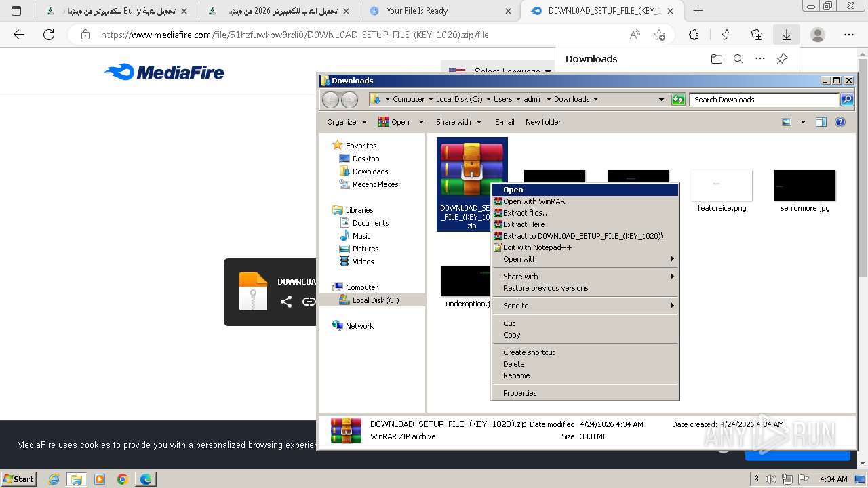The width and height of the screenshot is (868, 488).
Task: Open Edge extensions puzzle icon
Action: pyautogui.click(x=694, y=35)
